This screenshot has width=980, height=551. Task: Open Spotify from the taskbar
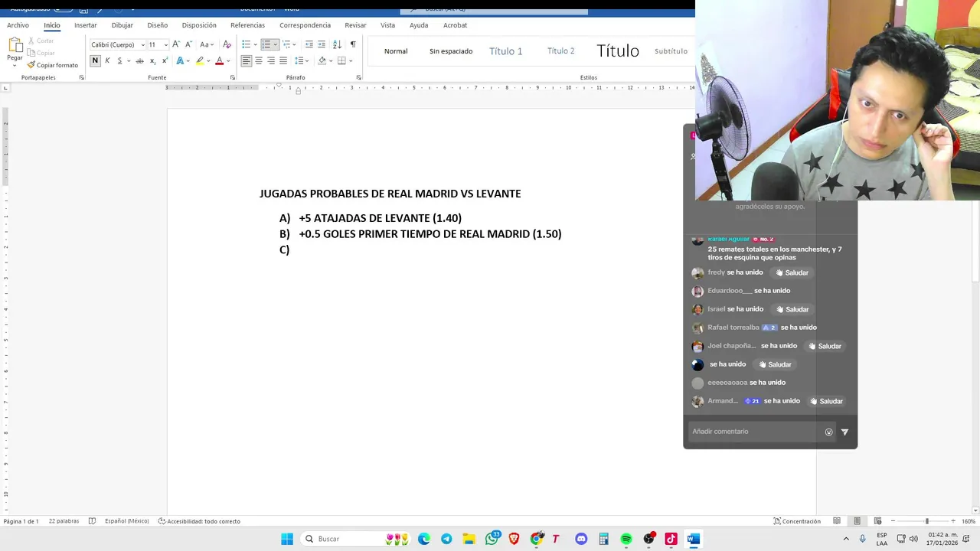click(x=626, y=539)
